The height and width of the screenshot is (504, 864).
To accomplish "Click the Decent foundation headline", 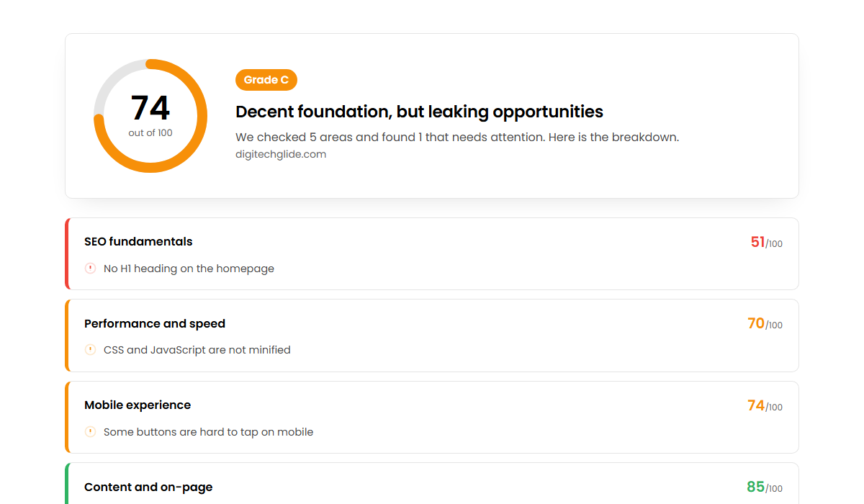I will (x=419, y=112).
